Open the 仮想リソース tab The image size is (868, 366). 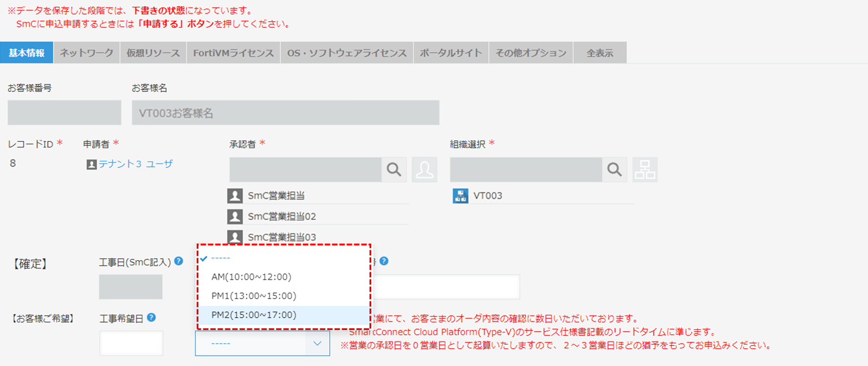point(153,53)
